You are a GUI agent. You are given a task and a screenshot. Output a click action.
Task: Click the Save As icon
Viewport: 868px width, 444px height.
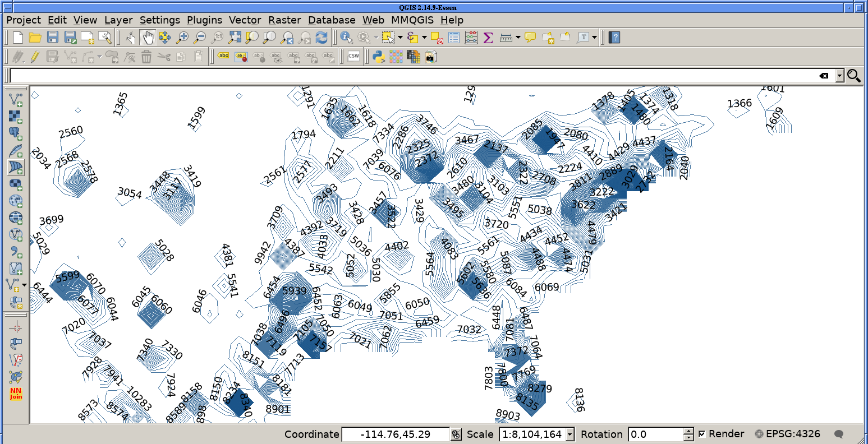(70, 38)
